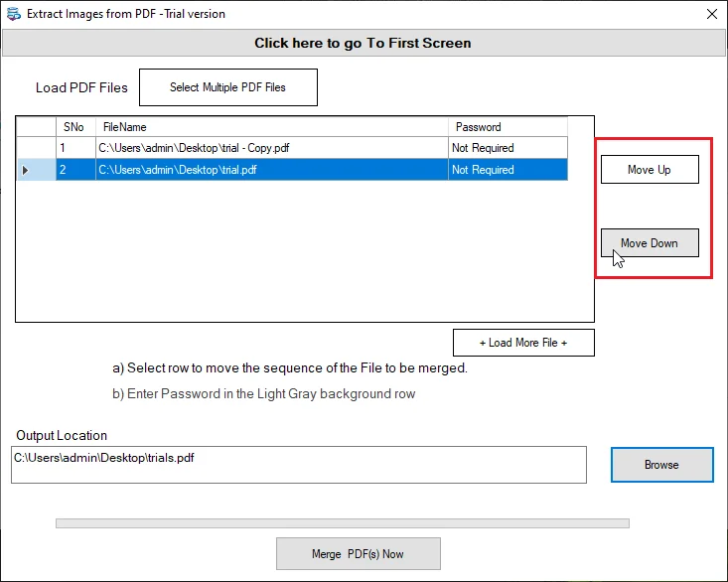Click the SNo column header
Viewport: 728px width, 582px height.
coord(76,127)
